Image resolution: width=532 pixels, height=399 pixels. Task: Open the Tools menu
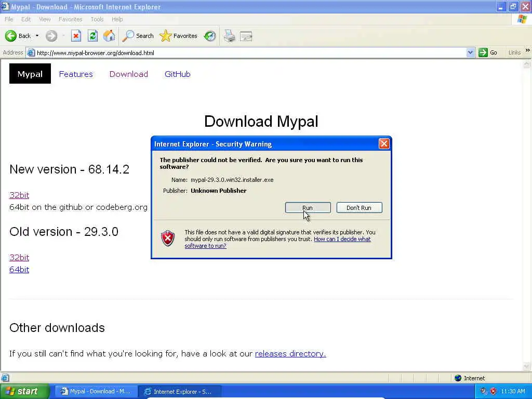tap(97, 19)
